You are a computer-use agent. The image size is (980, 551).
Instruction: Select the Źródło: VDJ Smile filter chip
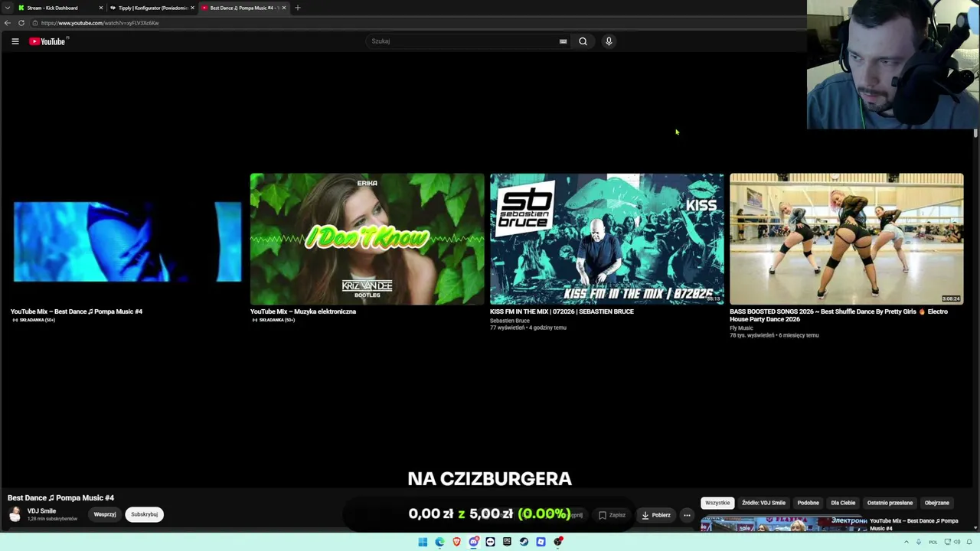[x=763, y=503]
